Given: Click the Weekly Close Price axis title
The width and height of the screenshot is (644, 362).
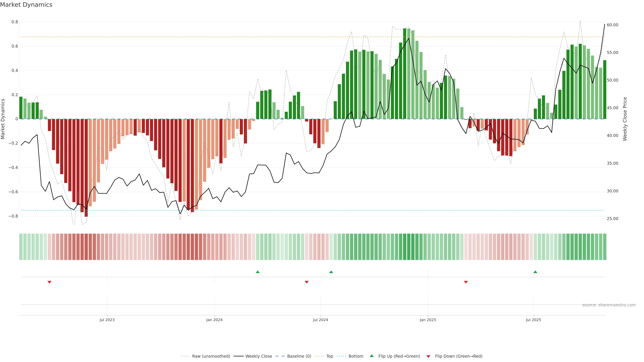Looking at the screenshot, I should pos(625,119).
